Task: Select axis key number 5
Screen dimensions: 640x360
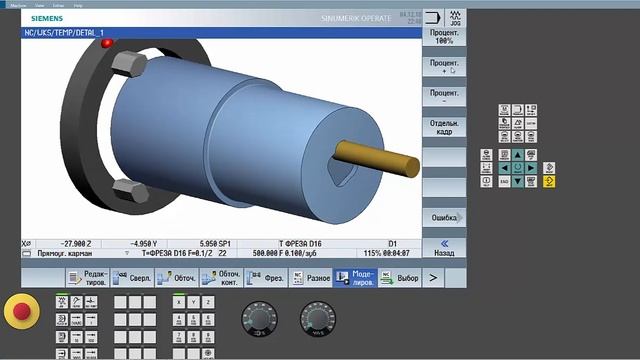Action: (x=193, y=320)
